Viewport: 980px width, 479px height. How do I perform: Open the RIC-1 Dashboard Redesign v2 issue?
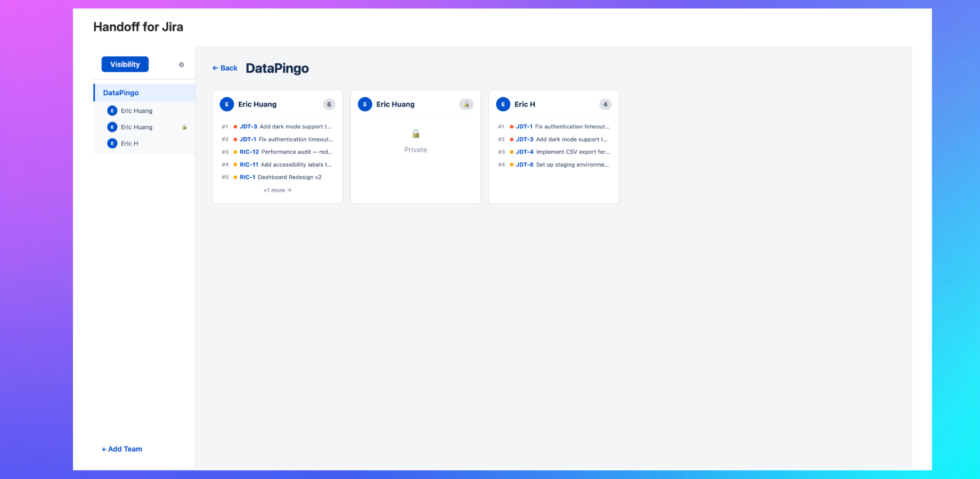coord(277,177)
